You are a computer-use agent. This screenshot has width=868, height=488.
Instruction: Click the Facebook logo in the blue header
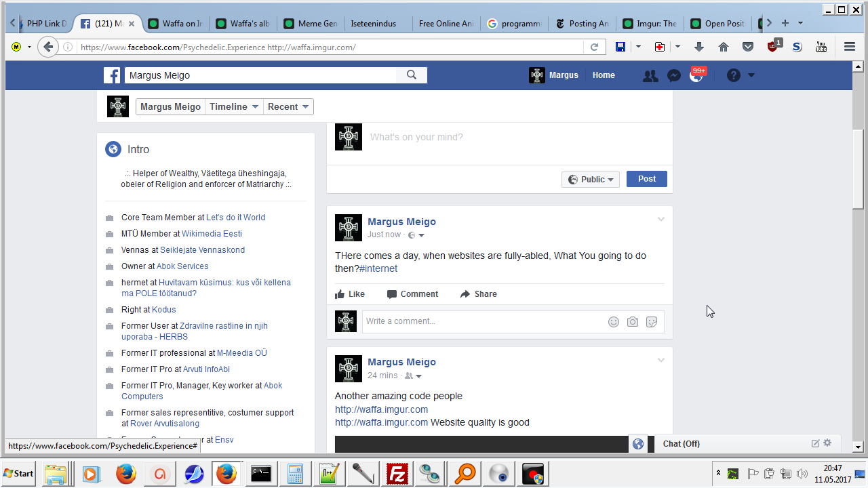tap(112, 75)
